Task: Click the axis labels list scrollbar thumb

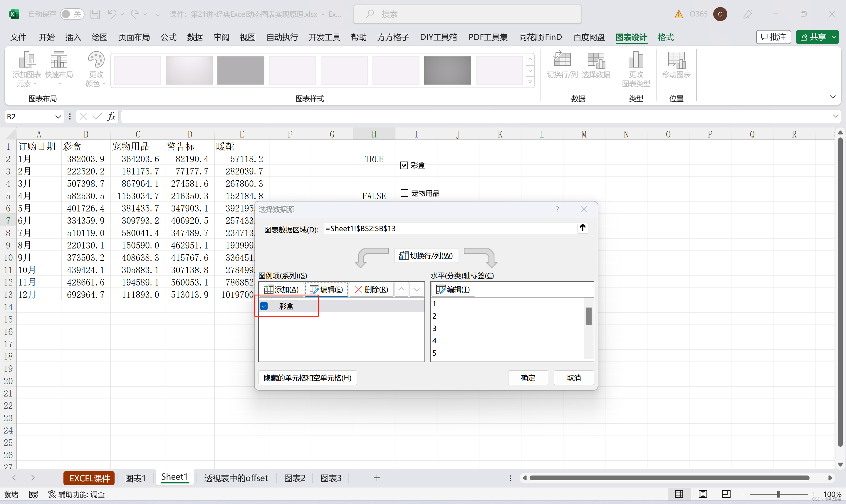Action: (589, 316)
